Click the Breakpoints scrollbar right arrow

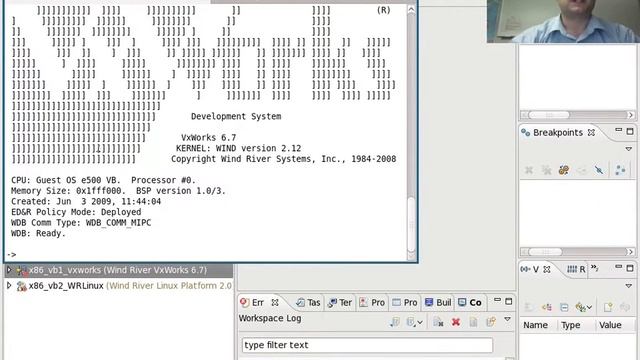click(631, 251)
